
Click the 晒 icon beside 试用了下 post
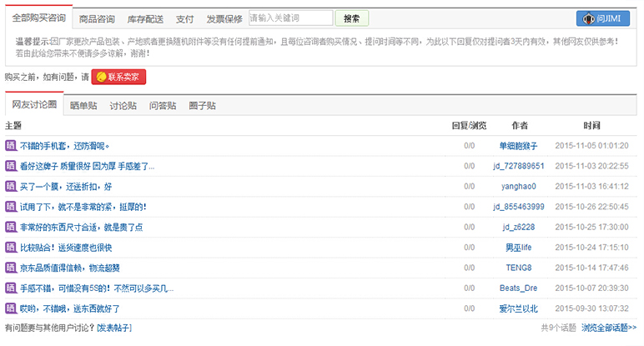coord(11,207)
